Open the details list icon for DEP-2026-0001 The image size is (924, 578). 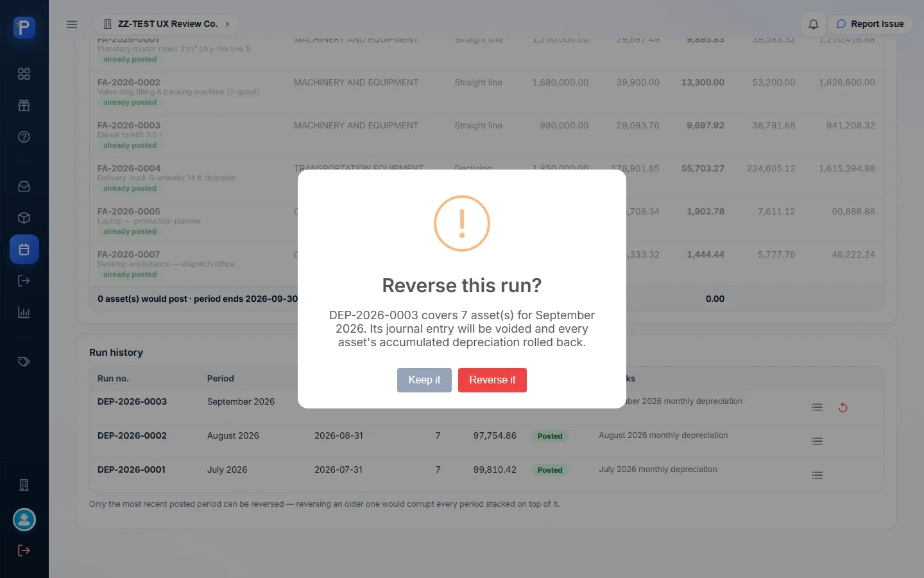[x=817, y=475]
